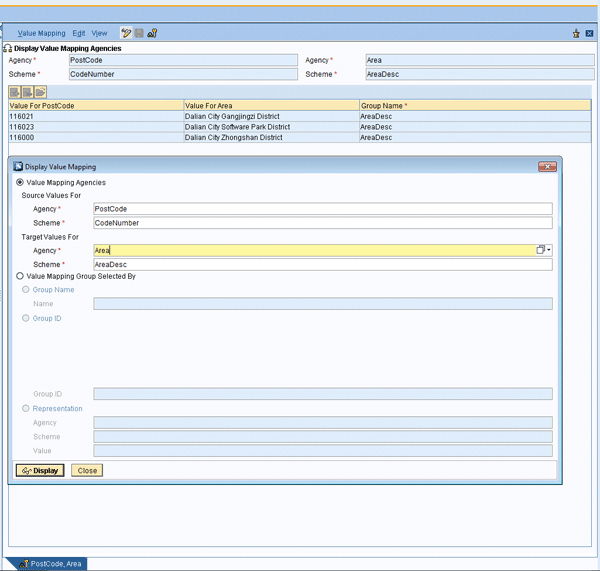
Task: Click the Close button in dialog
Action: [87, 470]
